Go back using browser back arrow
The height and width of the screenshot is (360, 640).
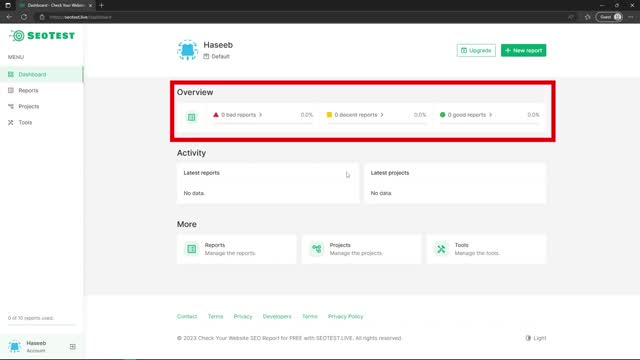(x=9, y=17)
